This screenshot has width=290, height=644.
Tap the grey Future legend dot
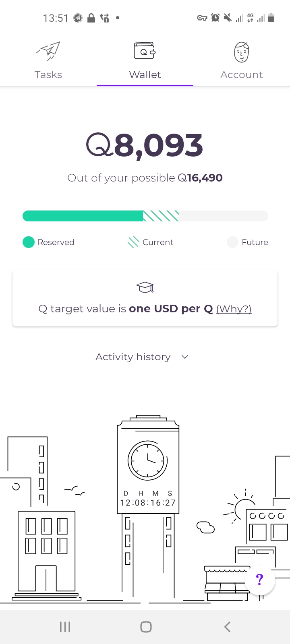click(232, 242)
